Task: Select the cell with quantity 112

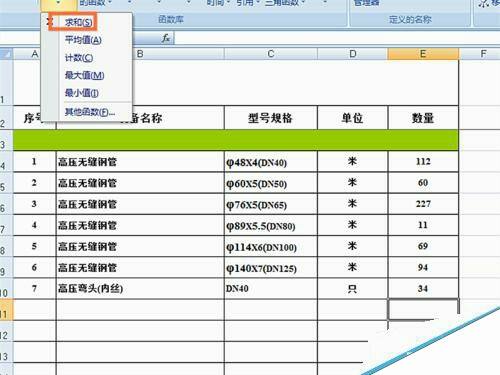Action: (423, 162)
